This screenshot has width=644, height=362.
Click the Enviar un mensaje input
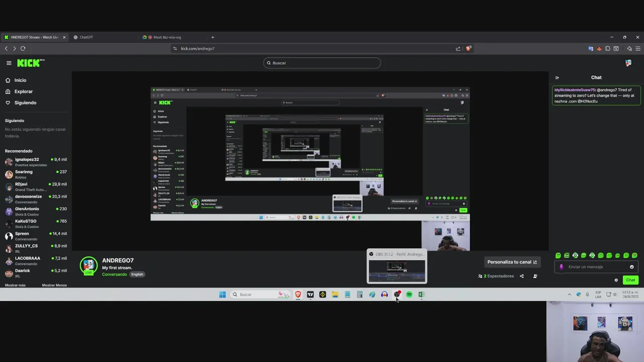point(596,267)
